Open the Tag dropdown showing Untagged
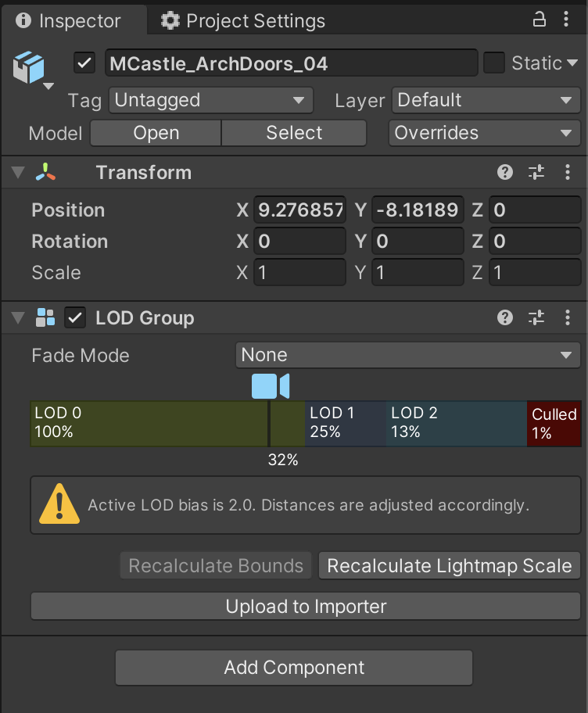Image resolution: width=588 pixels, height=713 pixels. tap(211, 100)
